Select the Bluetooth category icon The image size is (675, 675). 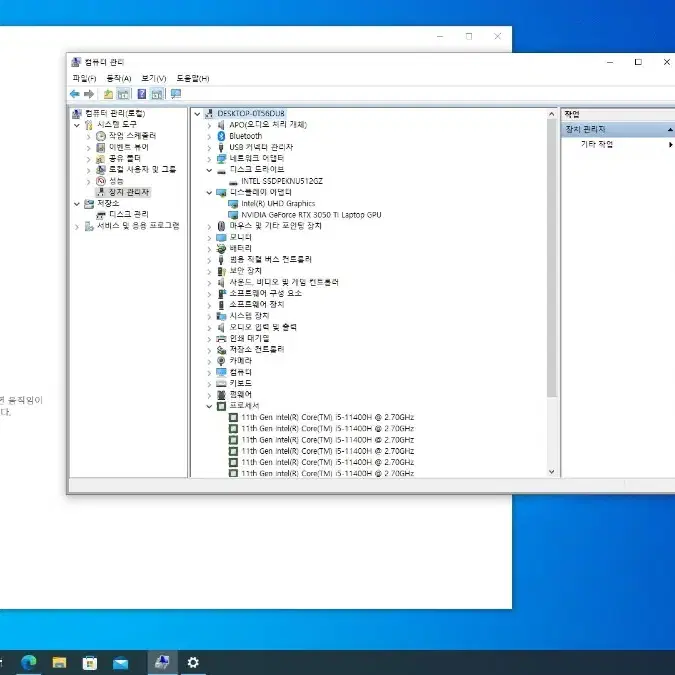pyautogui.click(x=221, y=136)
